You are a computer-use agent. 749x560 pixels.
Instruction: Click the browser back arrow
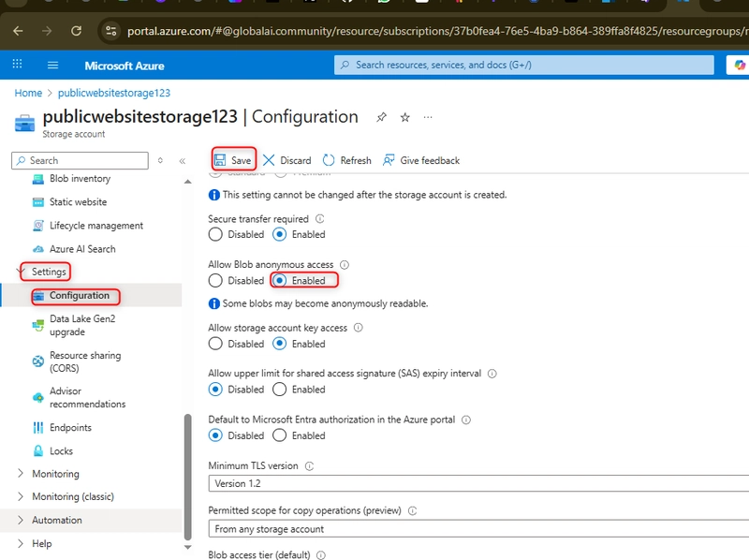[x=18, y=31]
